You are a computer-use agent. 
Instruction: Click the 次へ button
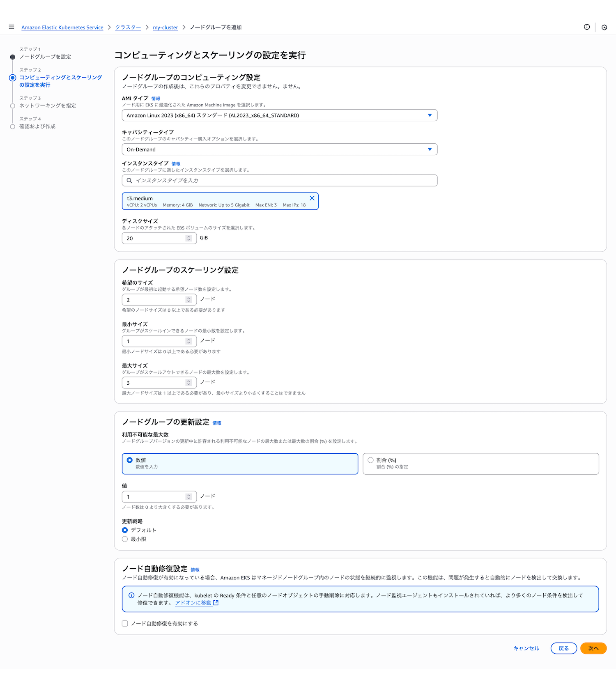(x=593, y=648)
